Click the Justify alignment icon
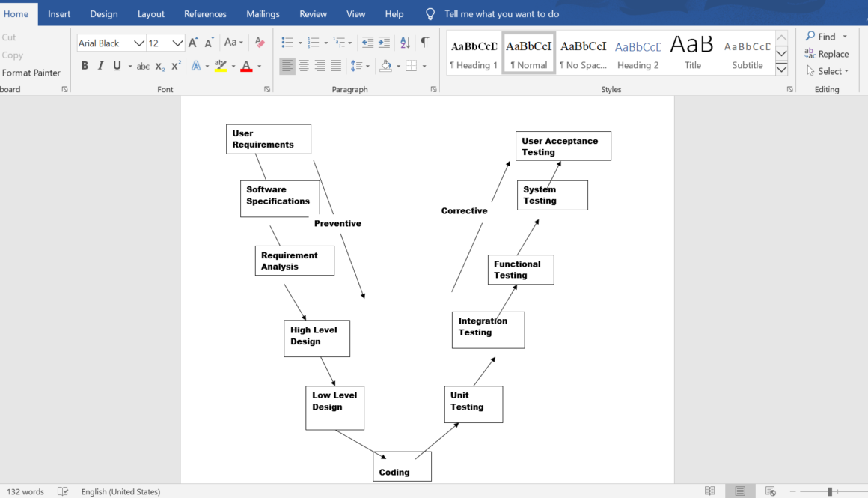This screenshot has height=498, width=868. 336,66
